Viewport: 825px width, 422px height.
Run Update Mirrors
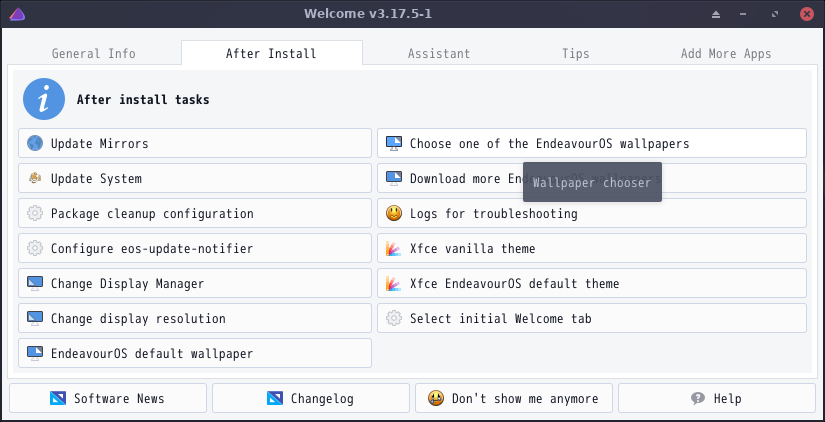tap(195, 143)
